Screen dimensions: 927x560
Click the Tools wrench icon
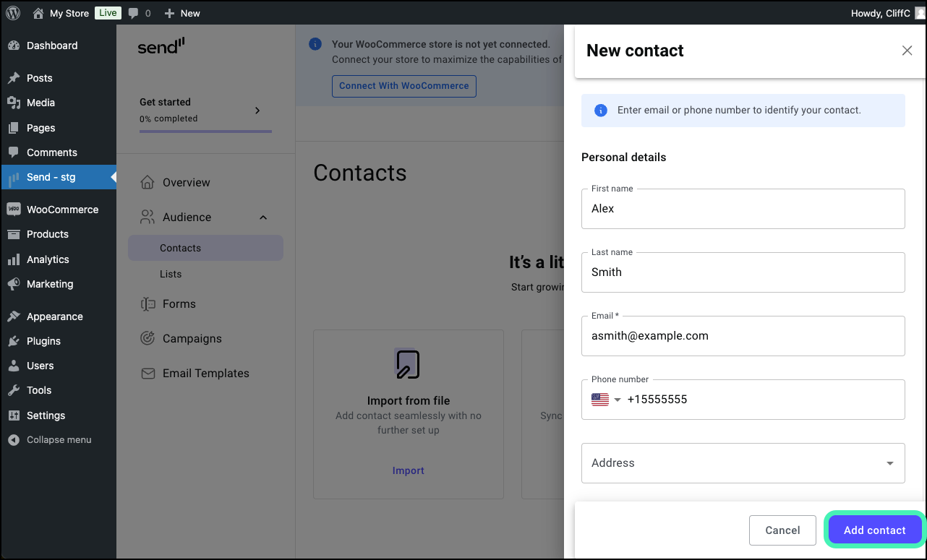pos(14,390)
